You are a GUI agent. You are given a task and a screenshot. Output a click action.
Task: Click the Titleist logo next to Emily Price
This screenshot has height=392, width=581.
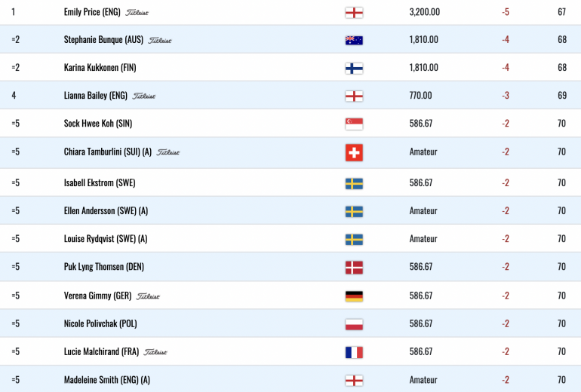tap(137, 13)
